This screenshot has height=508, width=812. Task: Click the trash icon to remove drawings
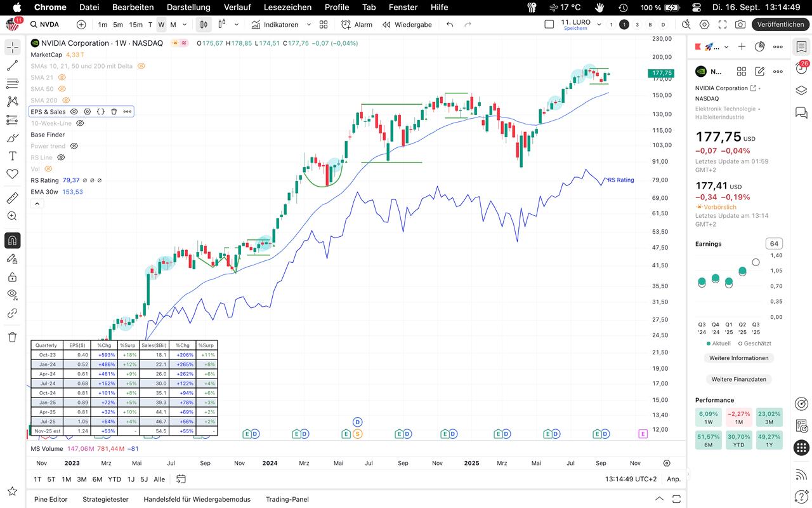pyautogui.click(x=12, y=337)
